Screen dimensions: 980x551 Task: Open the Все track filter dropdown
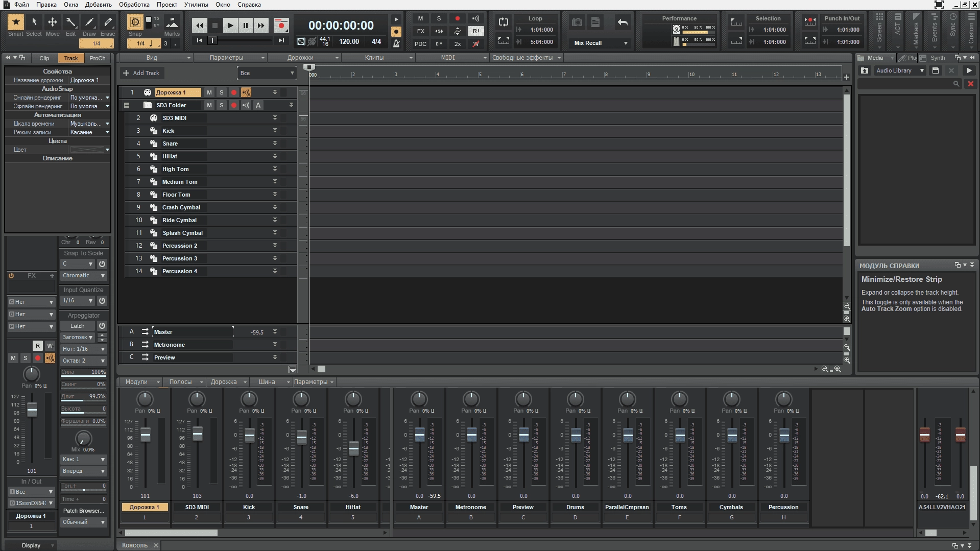(x=267, y=73)
